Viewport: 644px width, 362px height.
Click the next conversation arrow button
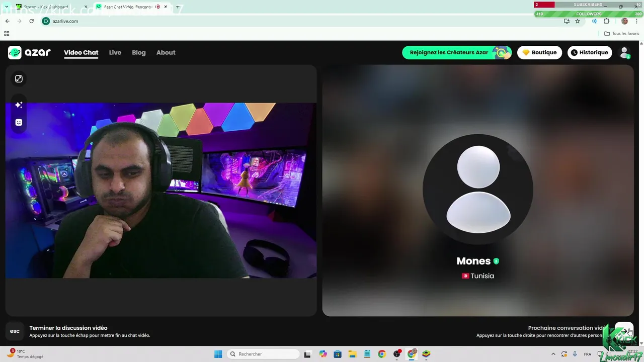tap(624, 331)
